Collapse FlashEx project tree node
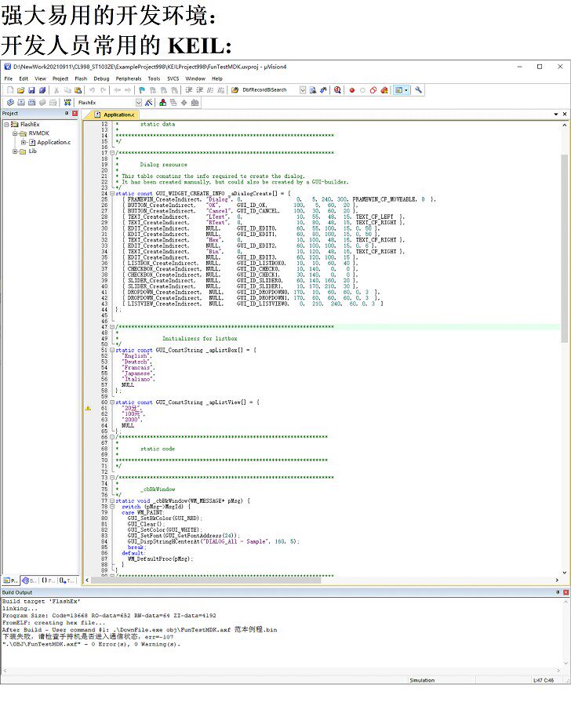 [x=6, y=125]
